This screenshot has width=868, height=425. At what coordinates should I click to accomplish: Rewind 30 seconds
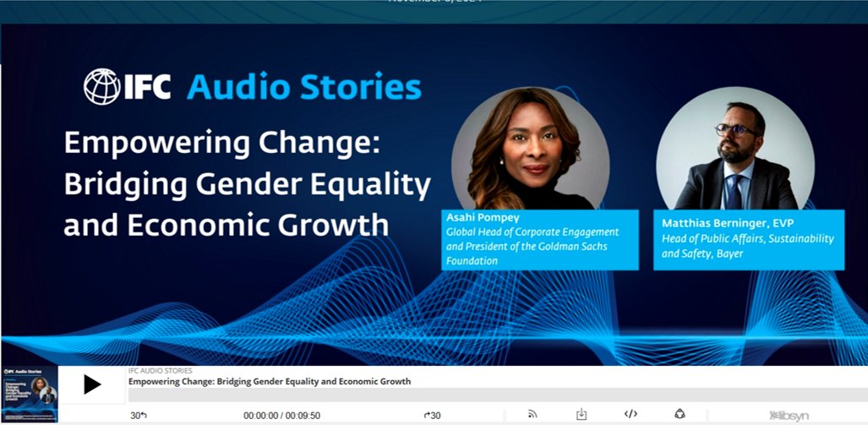139,416
